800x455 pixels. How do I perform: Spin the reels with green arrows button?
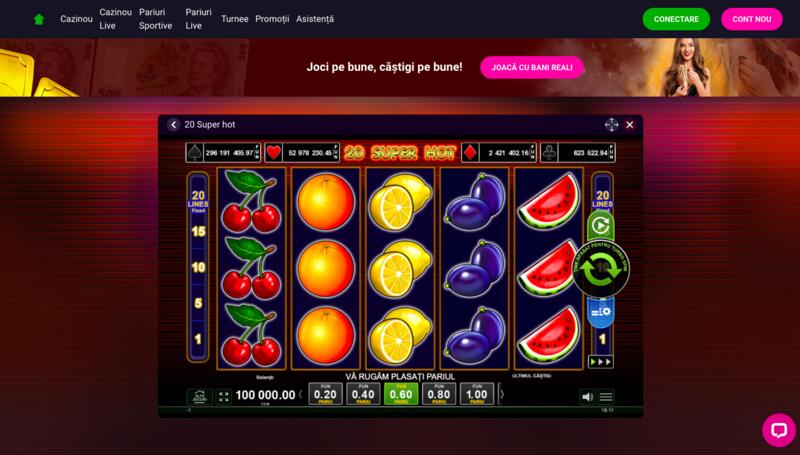coord(601,269)
